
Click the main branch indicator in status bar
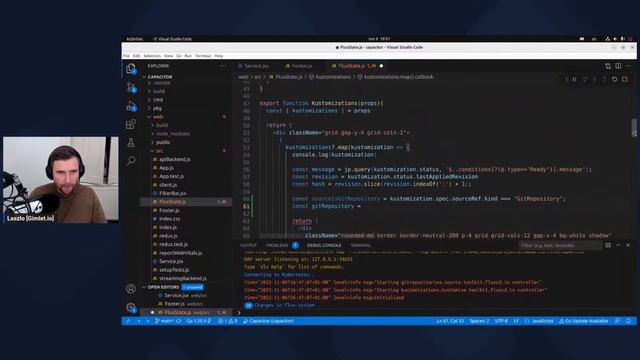pyautogui.click(x=164, y=321)
